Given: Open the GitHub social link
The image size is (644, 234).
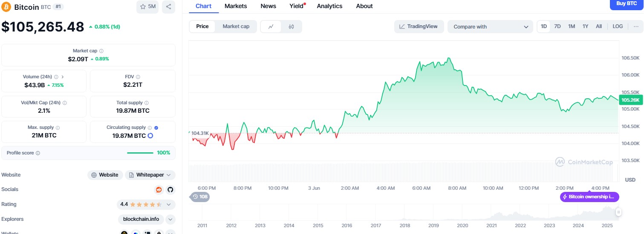Looking at the screenshot, I should 170,189.
